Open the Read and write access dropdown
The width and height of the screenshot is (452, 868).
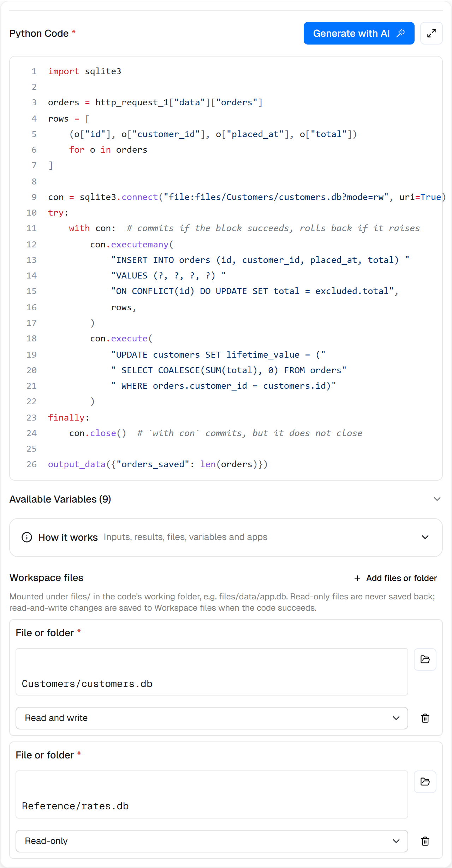[x=212, y=718]
